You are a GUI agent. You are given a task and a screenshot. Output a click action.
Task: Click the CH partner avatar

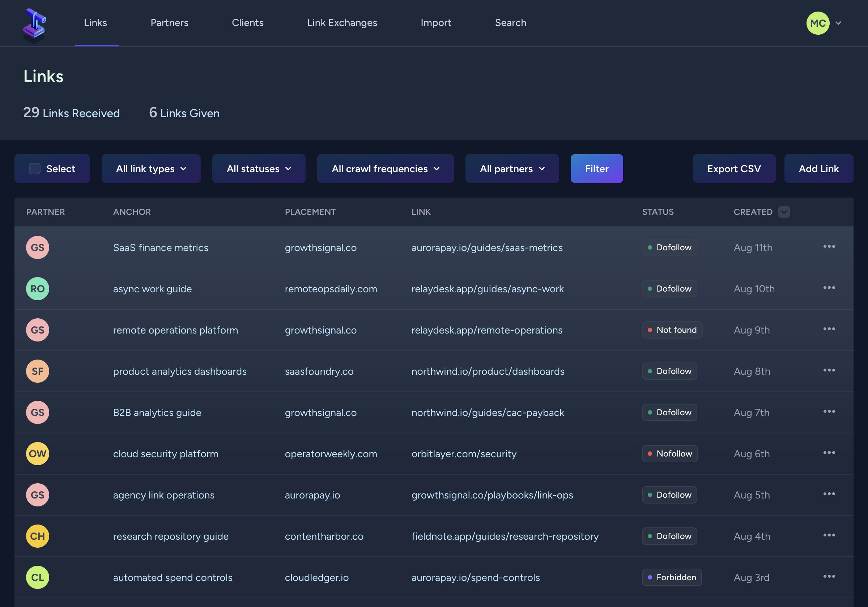click(x=37, y=536)
